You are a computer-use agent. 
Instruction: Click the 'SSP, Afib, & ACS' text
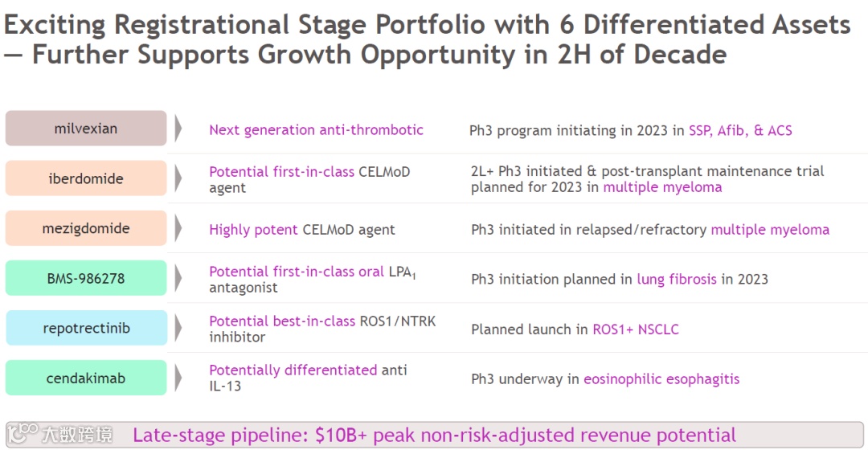(x=740, y=131)
